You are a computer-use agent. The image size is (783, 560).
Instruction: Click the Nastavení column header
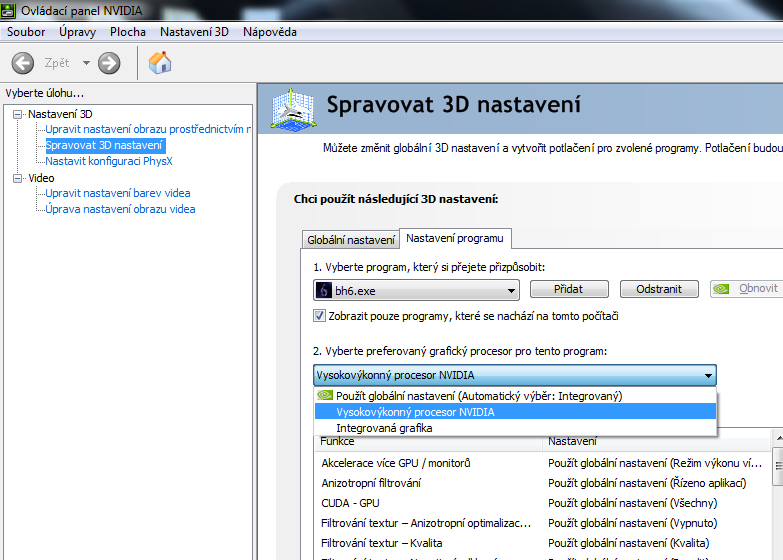(x=657, y=442)
